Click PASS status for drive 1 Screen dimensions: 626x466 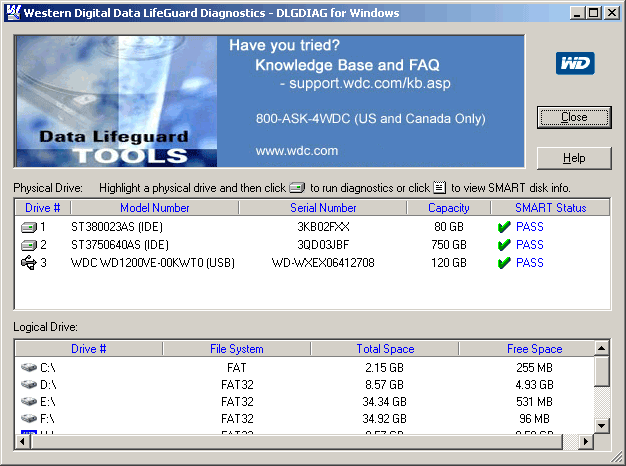530,227
